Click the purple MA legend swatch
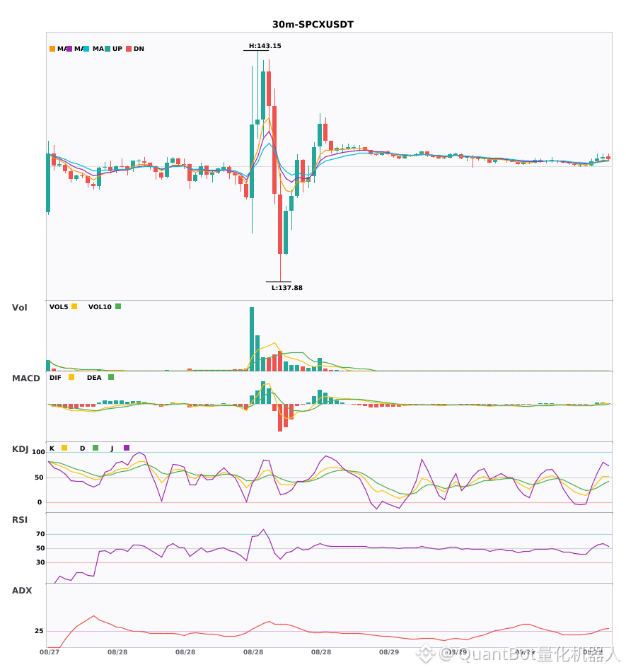 [x=69, y=49]
